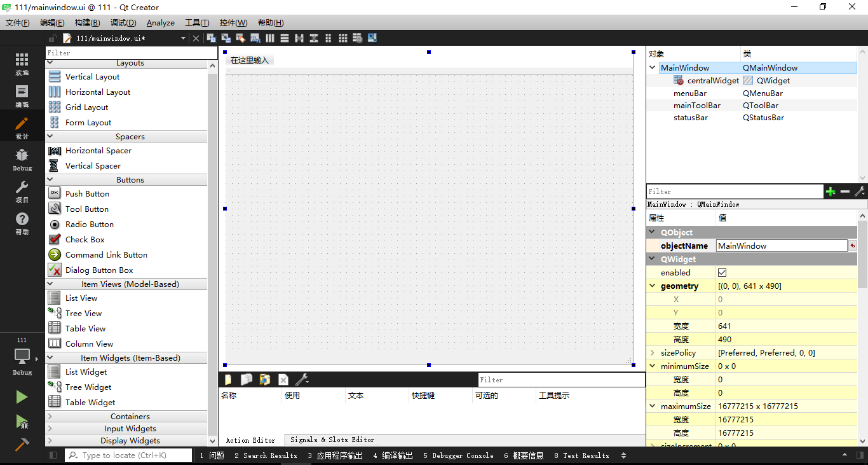Toggle the enabled property checkbox

click(722, 272)
